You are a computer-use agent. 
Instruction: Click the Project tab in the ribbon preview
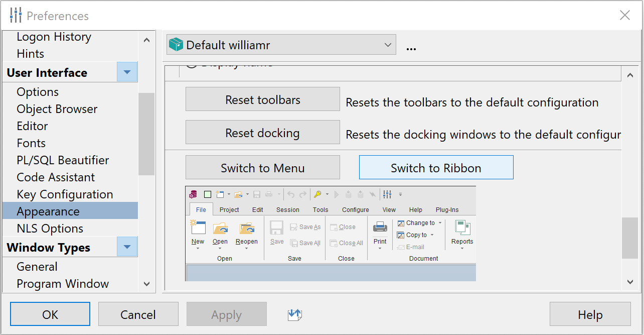click(229, 209)
